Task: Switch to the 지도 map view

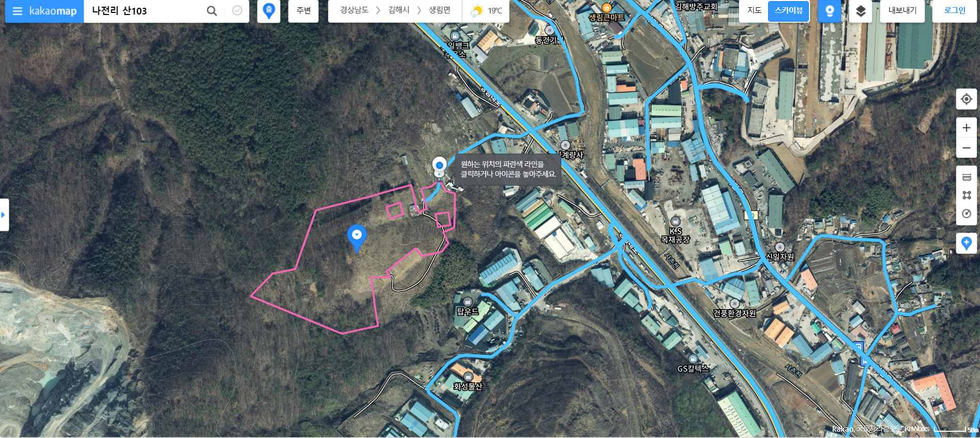Action: (754, 10)
